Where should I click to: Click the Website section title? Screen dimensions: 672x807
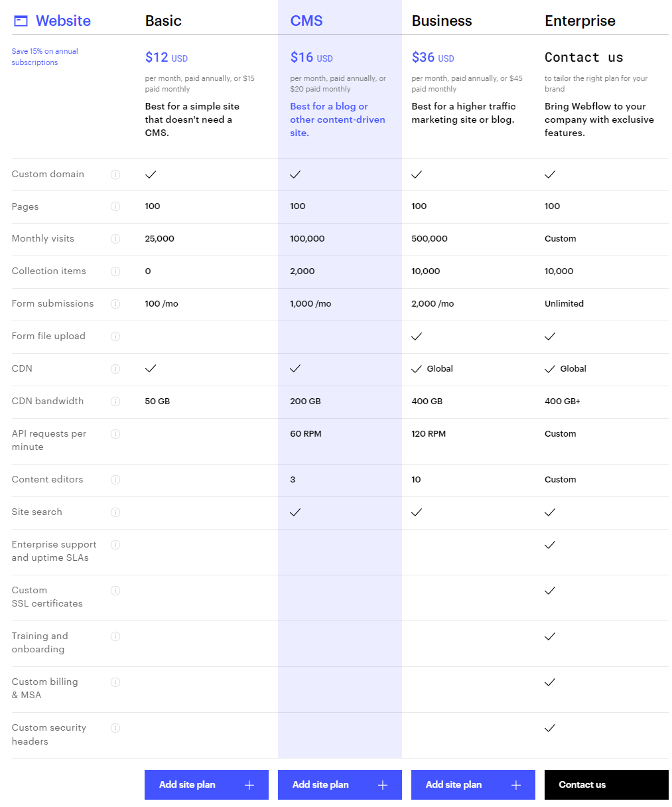click(x=63, y=21)
